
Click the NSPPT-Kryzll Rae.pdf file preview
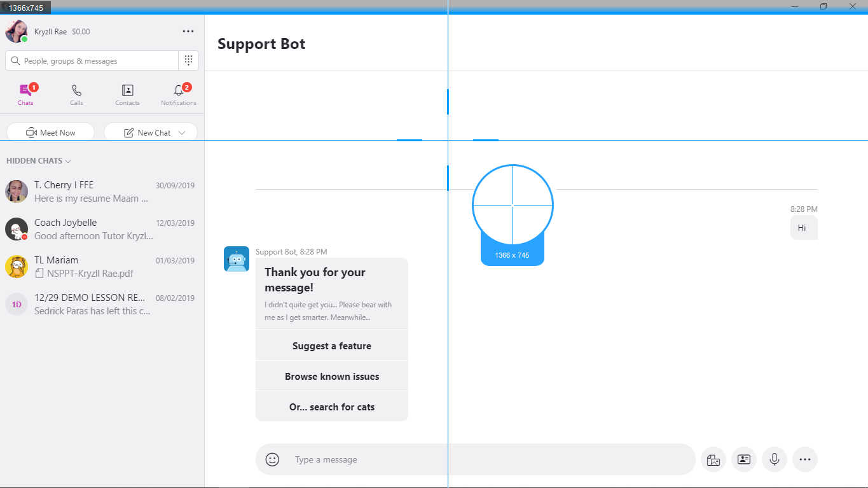point(84,274)
